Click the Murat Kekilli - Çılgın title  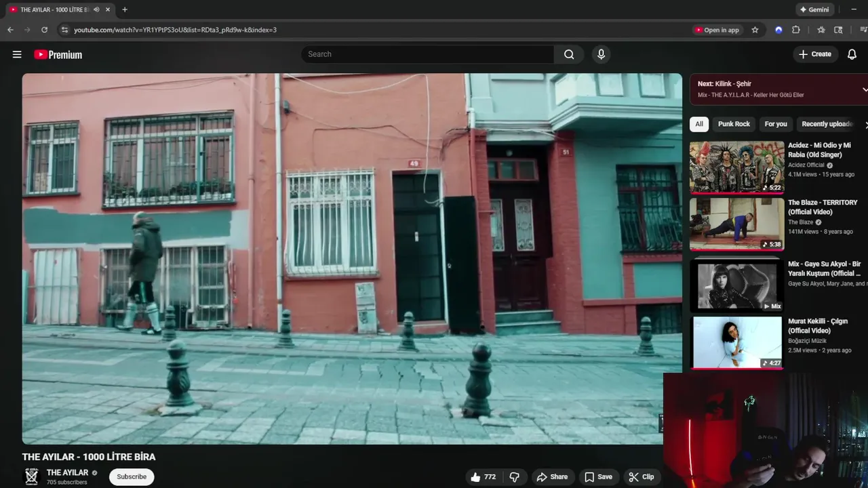click(x=817, y=325)
